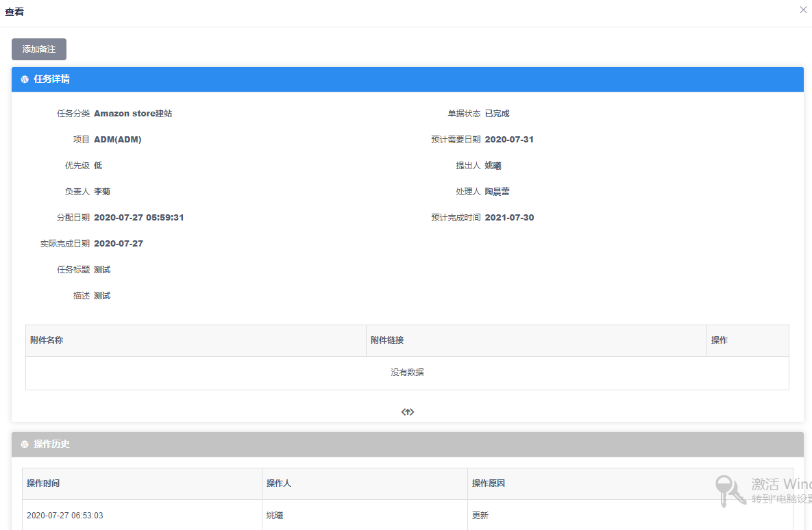Click the 添加备注 button

(39, 49)
